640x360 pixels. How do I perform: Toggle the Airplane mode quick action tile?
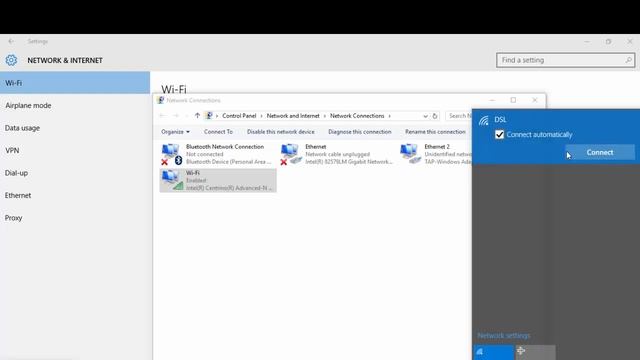(535, 352)
